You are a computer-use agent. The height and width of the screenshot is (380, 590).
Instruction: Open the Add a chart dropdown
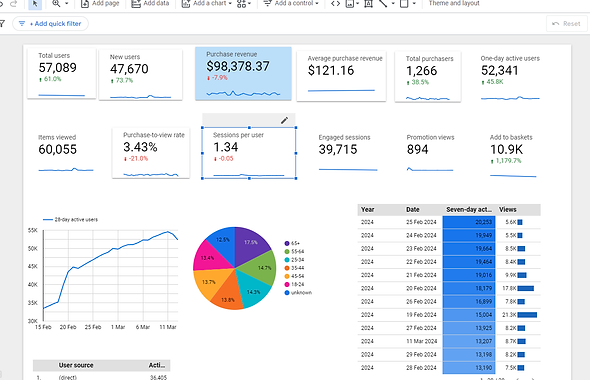(x=207, y=3)
